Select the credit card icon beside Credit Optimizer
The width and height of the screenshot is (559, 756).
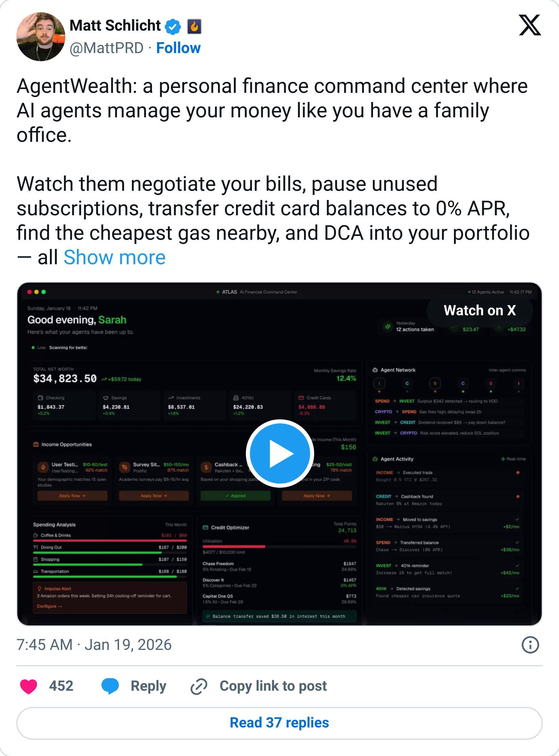(x=205, y=527)
